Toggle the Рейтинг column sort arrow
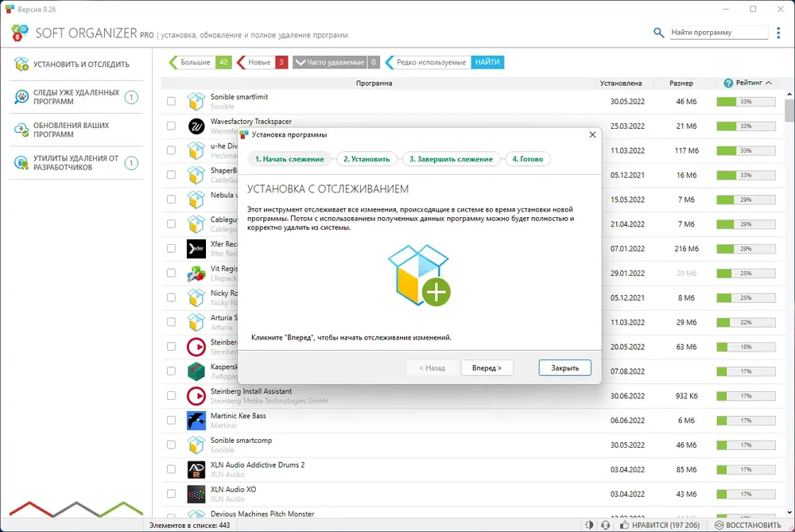The width and height of the screenshot is (795, 532). click(769, 83)
